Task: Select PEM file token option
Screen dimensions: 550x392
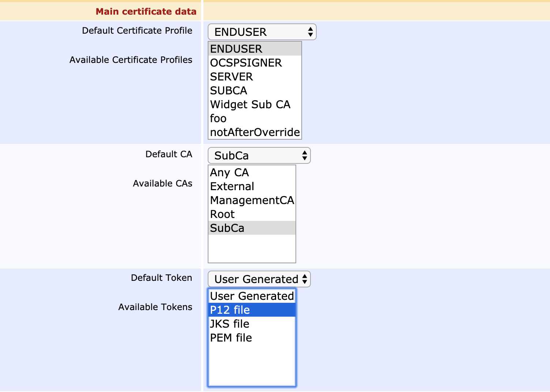Action: pos(252,338)
